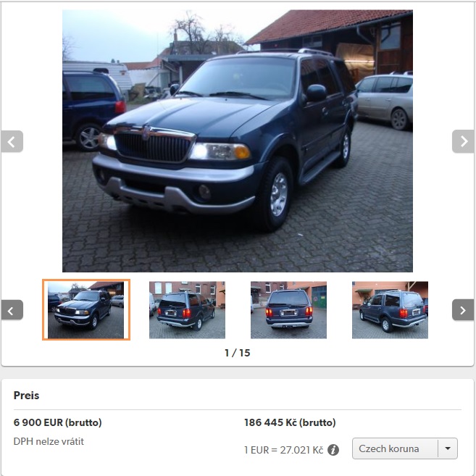
Task: Advance to next photo in main viewer
Action: 463,141
